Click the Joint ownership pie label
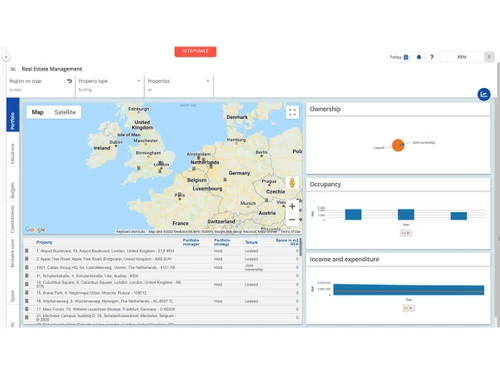500x375 pixels. tap(423, 142)
